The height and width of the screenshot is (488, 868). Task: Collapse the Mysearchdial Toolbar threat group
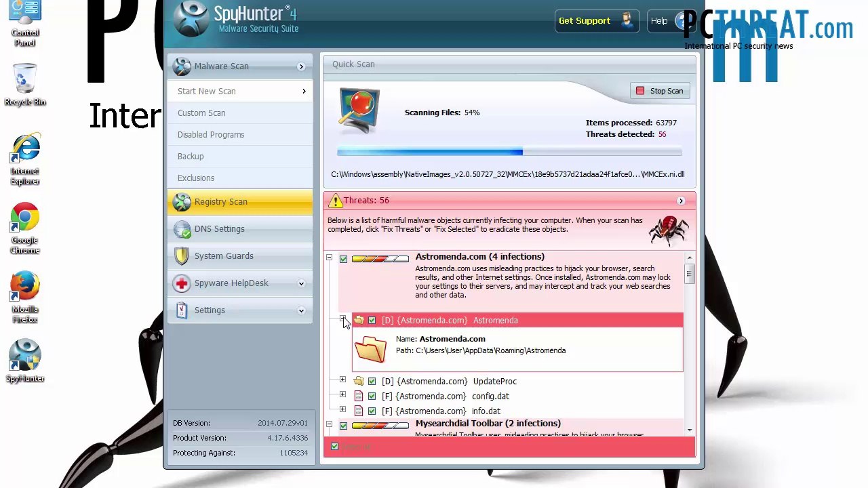click(329, 425)
